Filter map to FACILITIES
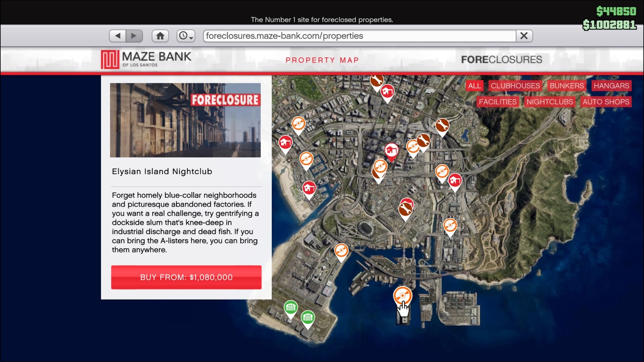The image size is (644, 362). coord(498,102)
